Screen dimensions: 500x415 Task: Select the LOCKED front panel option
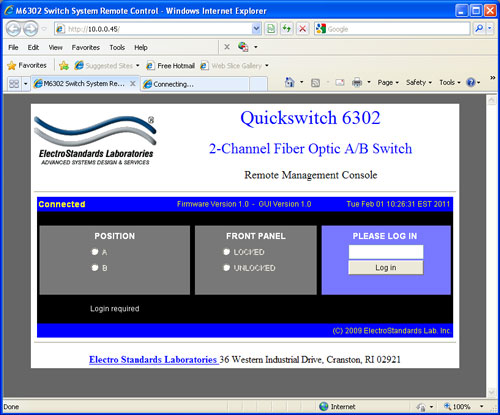pyautogui.click(x=227, y=252)
